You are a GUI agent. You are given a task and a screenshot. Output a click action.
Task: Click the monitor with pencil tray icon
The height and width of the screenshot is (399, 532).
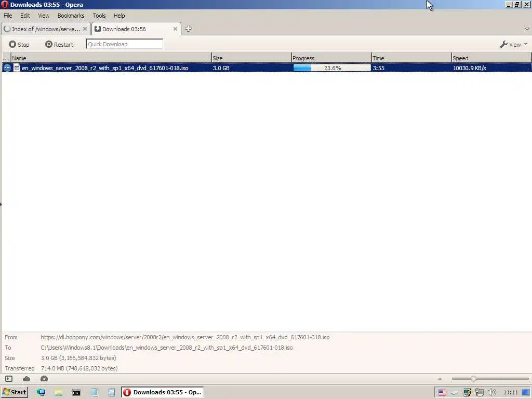coord(467,393)
